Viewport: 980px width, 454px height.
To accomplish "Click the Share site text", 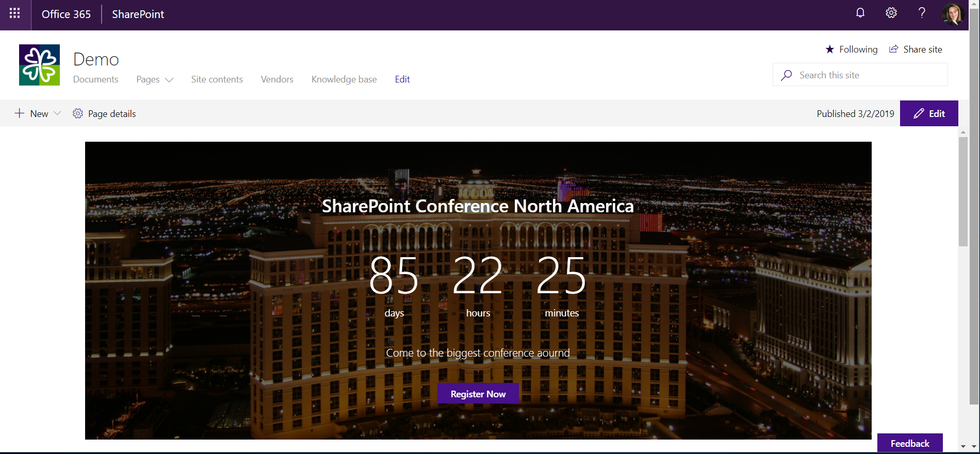I will point(923,49).
